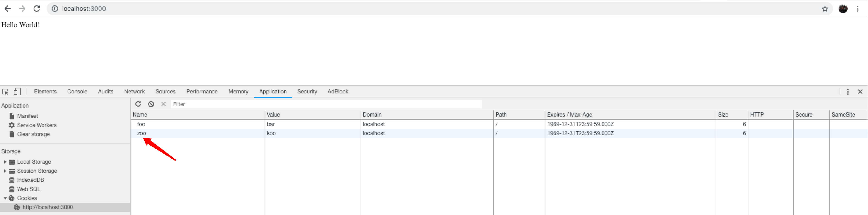Screen dimensions: 868x215
Task: Sort cookies by Value column
Action: 313,115
